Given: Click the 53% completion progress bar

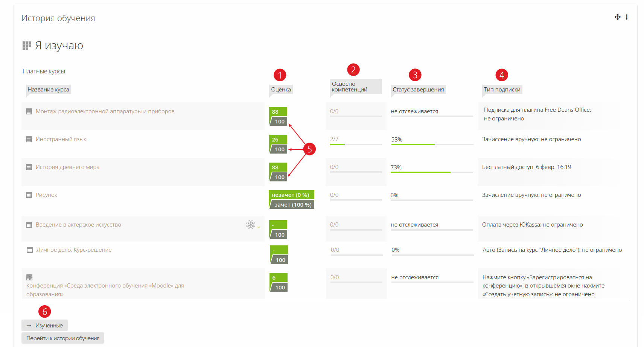Looking at the screenshot, I should click(432, 145).
